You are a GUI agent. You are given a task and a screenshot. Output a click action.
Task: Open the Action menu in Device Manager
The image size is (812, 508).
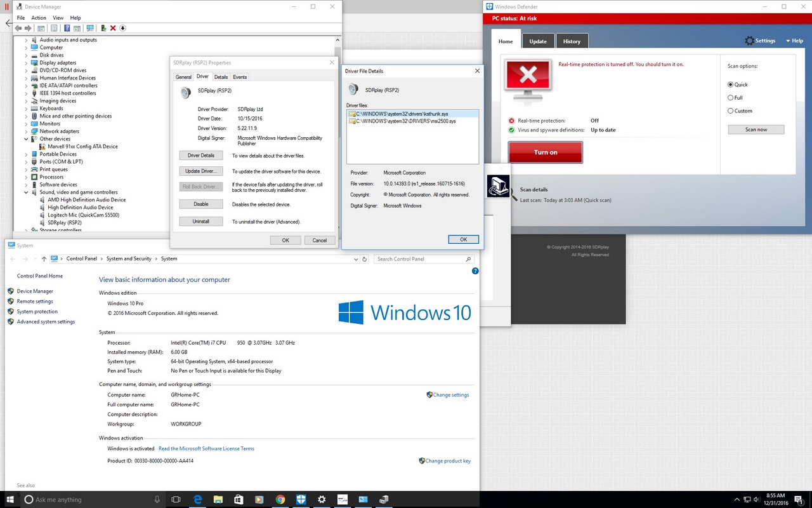coord(39,18)
